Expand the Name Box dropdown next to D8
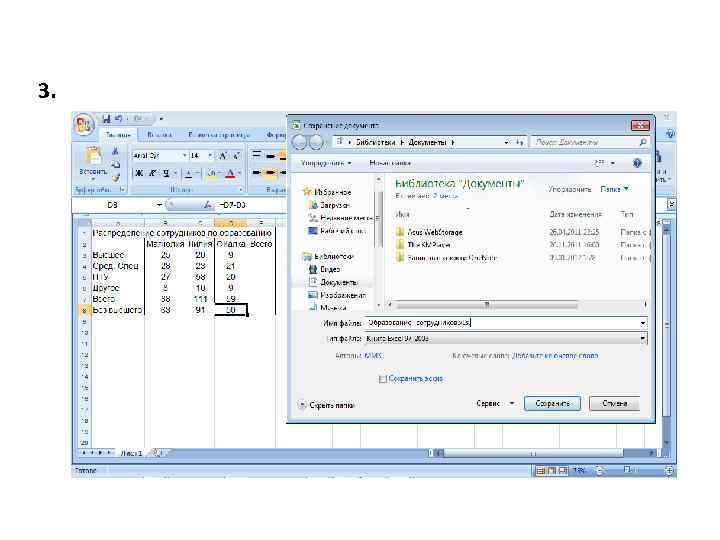 click(159, 205)
